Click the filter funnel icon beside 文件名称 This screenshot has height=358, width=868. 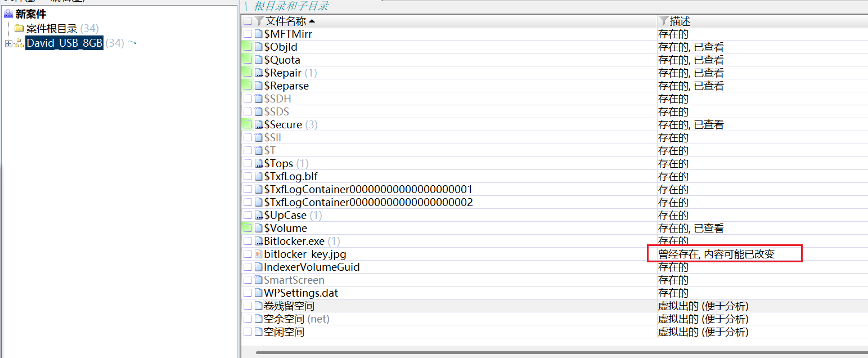coord(259,21)
